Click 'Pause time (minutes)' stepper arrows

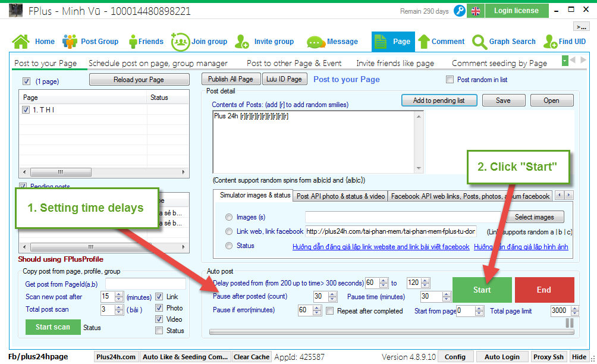[447, 296]
